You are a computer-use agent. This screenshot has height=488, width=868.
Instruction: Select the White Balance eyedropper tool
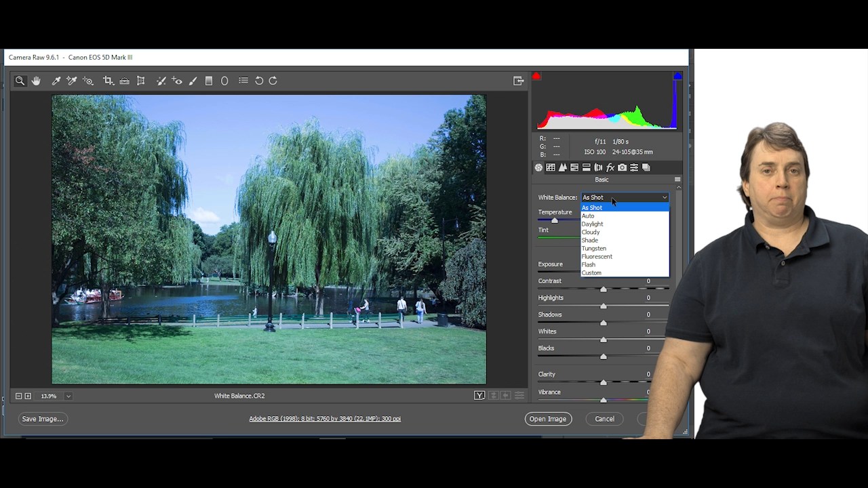click(56, 81)
